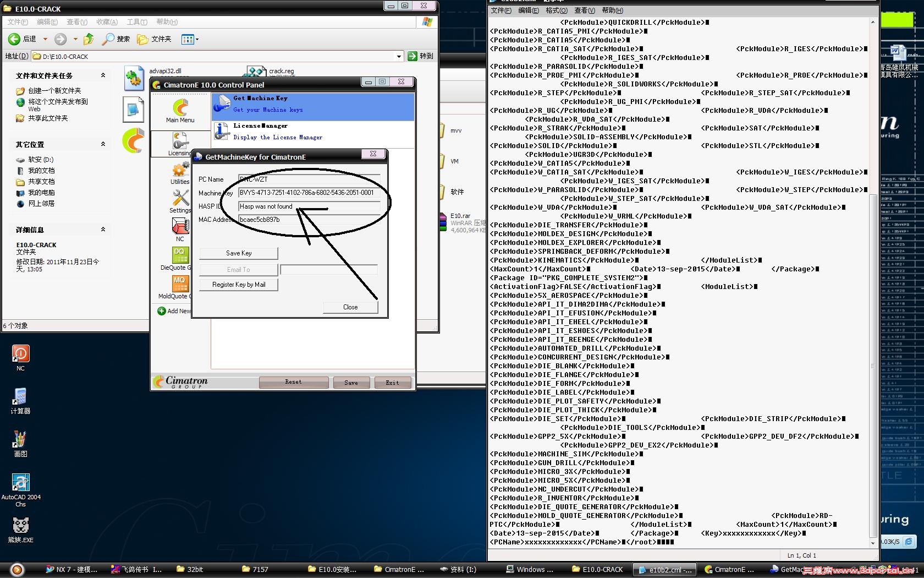Image resolution: width=924 pixels, height=578 pixels.
Task: Open Explorer's 文件(F) menu in E10.0-CRACK window
Action: click(18, 22)
